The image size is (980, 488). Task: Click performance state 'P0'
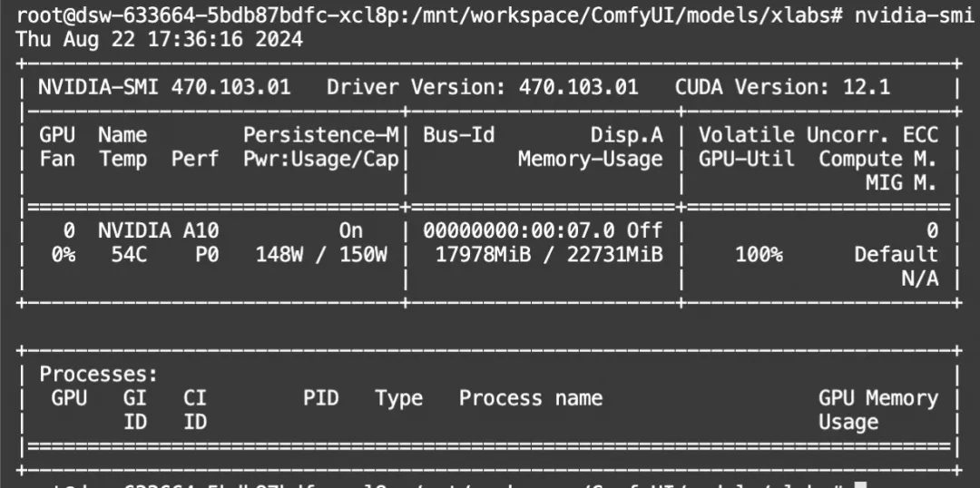207,255
